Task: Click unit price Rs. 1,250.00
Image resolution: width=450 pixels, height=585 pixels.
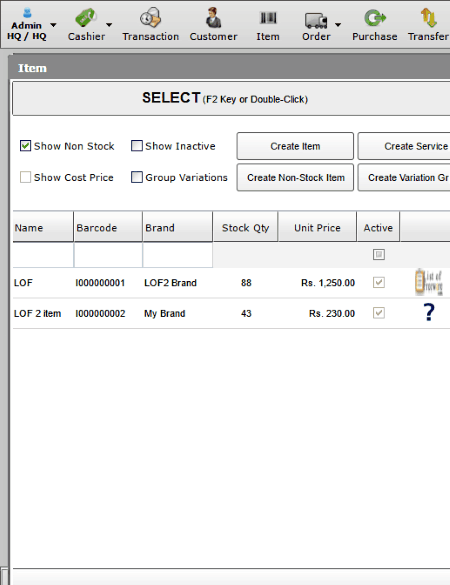Action: (328, 283)
